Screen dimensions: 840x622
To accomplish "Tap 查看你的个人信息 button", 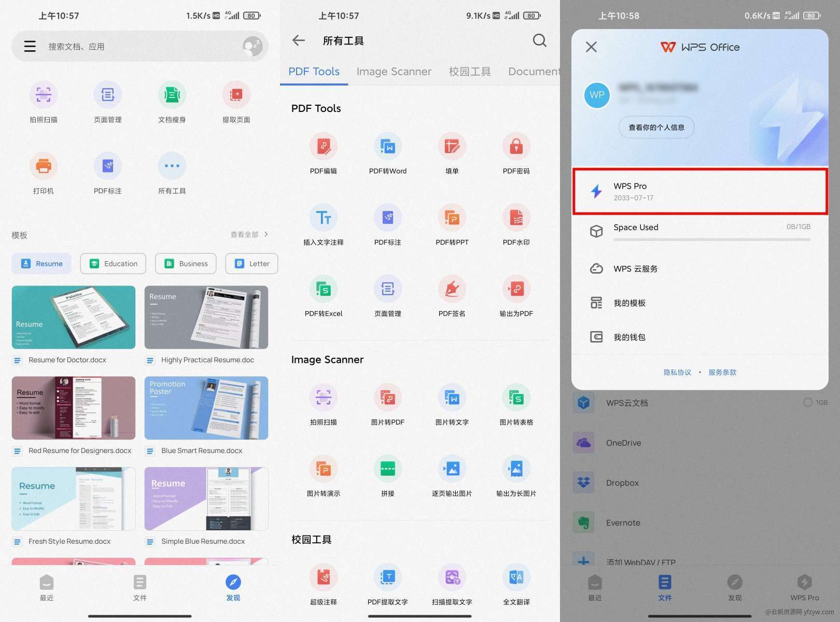I will click(x=656, y=128).
